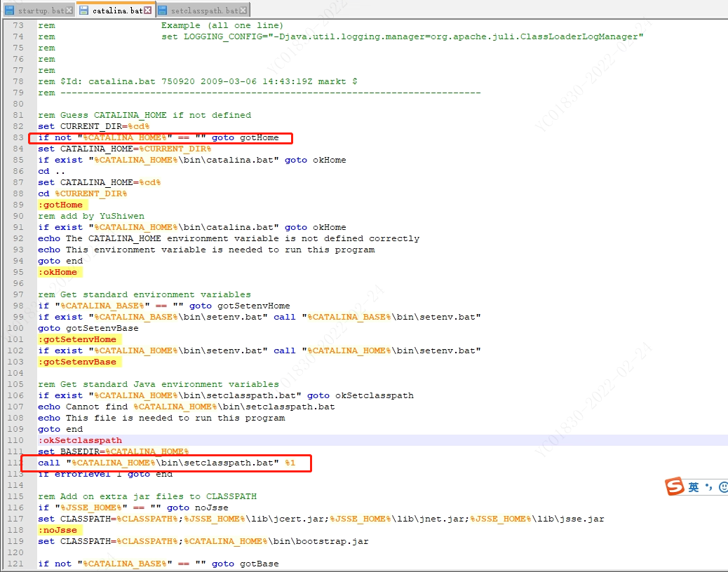Click 'goto gotSetenvBase' on line 100
The width and height of the screenshot is (728, 572).
[88, 329]
